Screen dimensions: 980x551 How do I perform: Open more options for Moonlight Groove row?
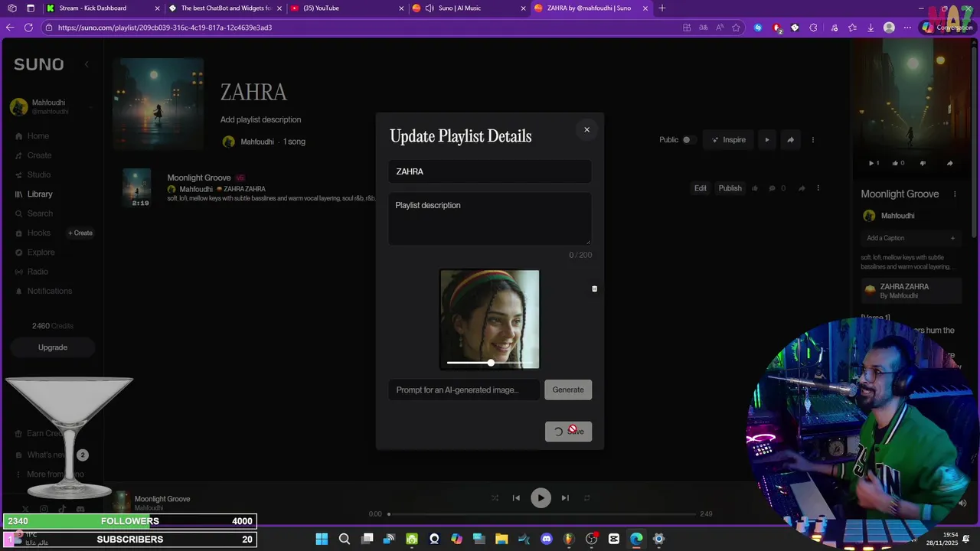point(818,188)
